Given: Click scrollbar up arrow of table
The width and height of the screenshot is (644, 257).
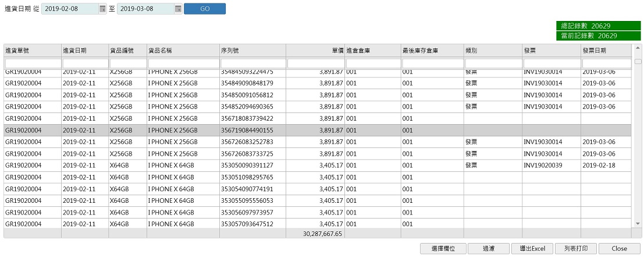Looking at the screenshot, I should [638, 48].
